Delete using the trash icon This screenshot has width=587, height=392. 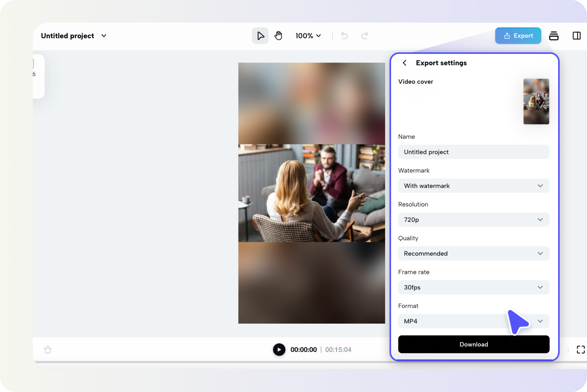(x=48, y=349)
